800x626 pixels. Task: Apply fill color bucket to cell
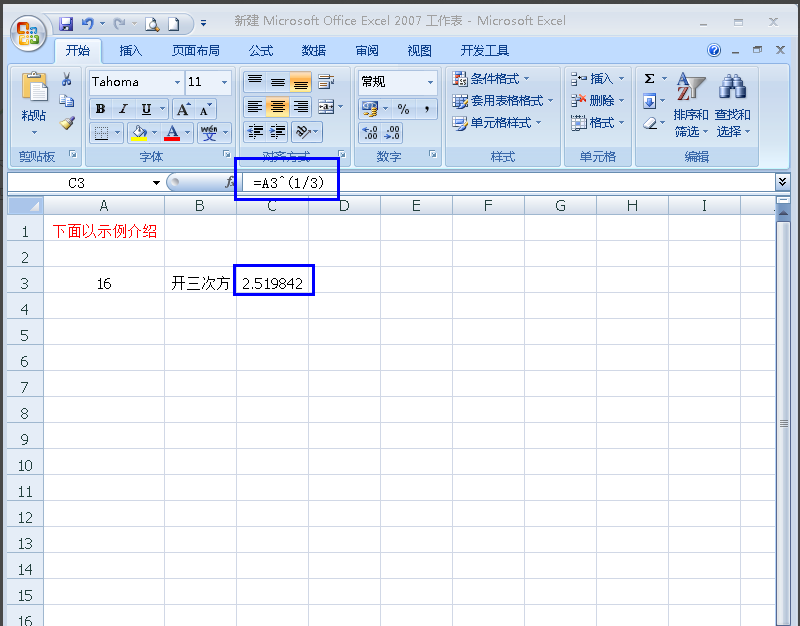tap(139, 133)
